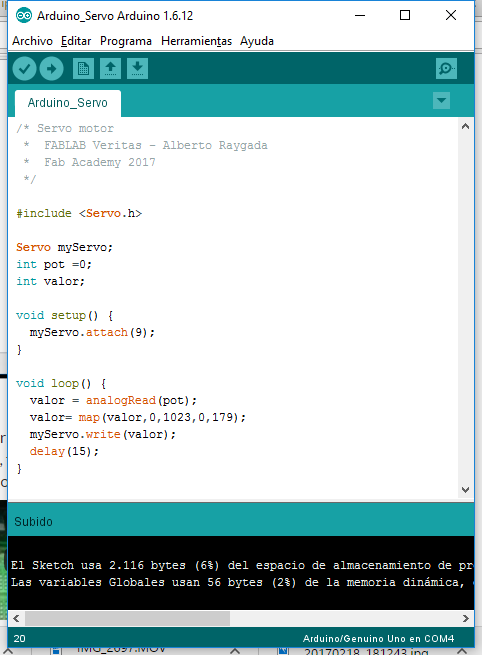The image size is (482, 655).
Task: Click the Open sketch up-arrow icon
Action: [x=110, y=69]
